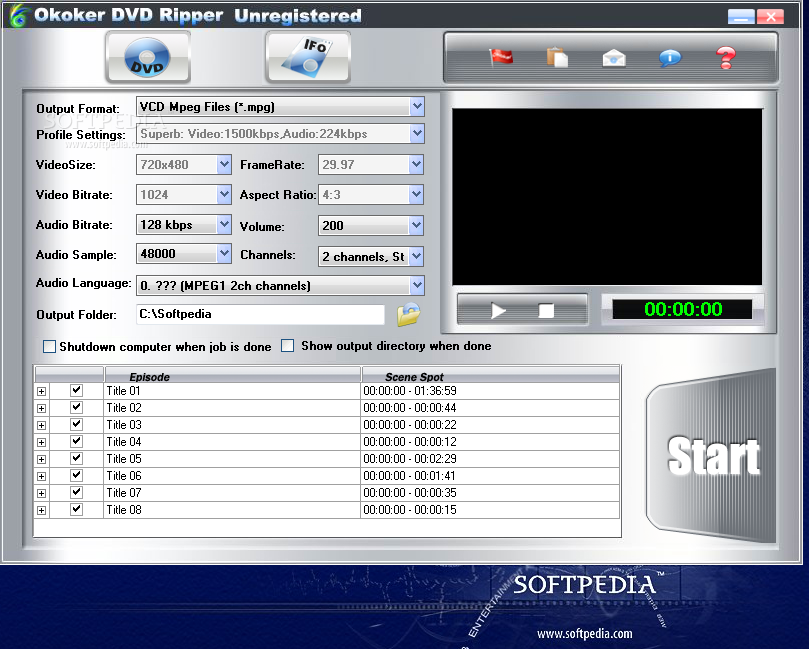Open the DVD disc source button
809x649 pixels.
pyautogui.click(x=148, y=57)
